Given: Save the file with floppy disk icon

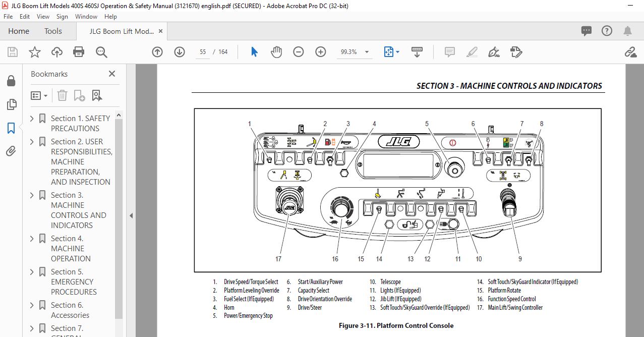Looking at the screenshot, I should click(13, 52).
